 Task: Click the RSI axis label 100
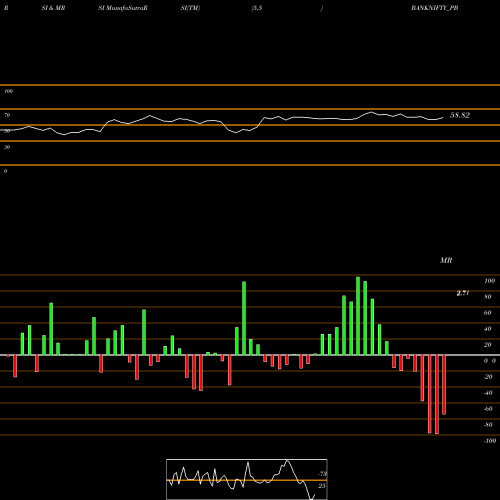[8, 91]
